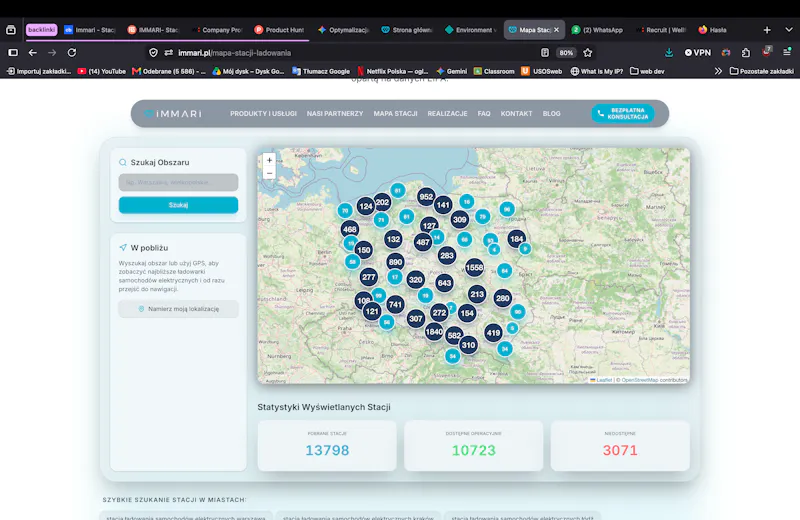The height and width of the screenshot is (520, 800).
Task: Click the 468 cluster marker
Action: click(x=350, y=229)
